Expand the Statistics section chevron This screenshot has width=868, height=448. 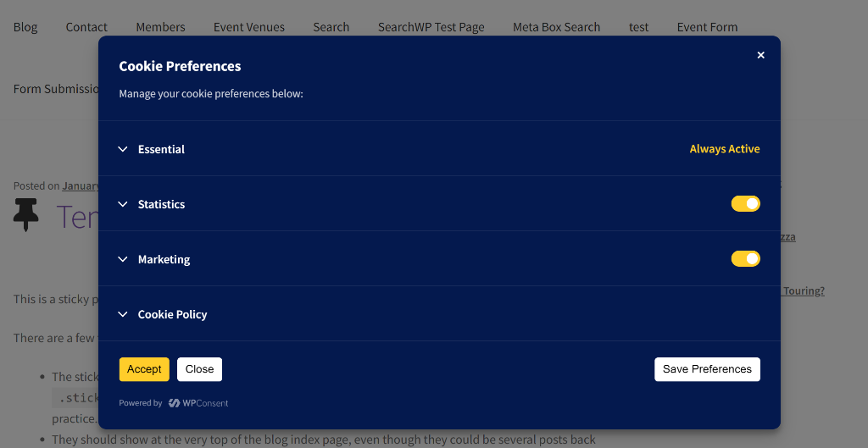pos(123,204)
